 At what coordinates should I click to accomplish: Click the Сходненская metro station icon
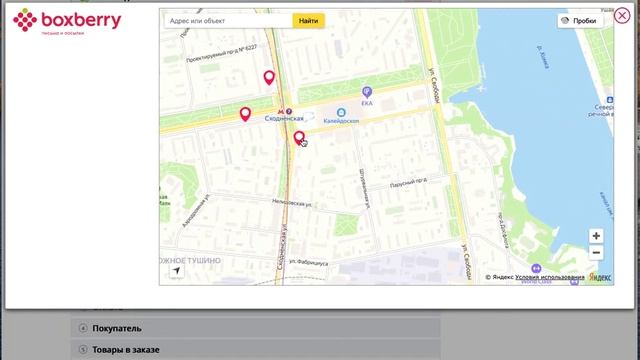coord(280,111)
